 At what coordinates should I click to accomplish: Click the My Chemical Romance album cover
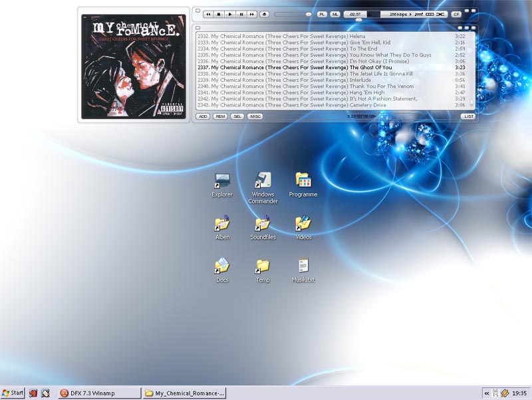(134, 67)
